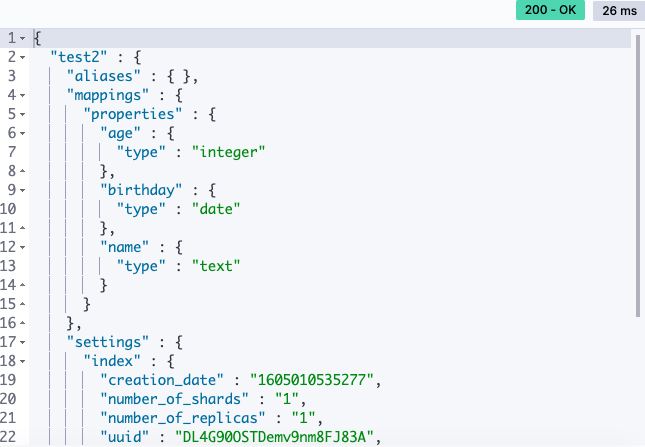Click the 26 ms response time badge
645x447 pixels.
coord(619,10)
